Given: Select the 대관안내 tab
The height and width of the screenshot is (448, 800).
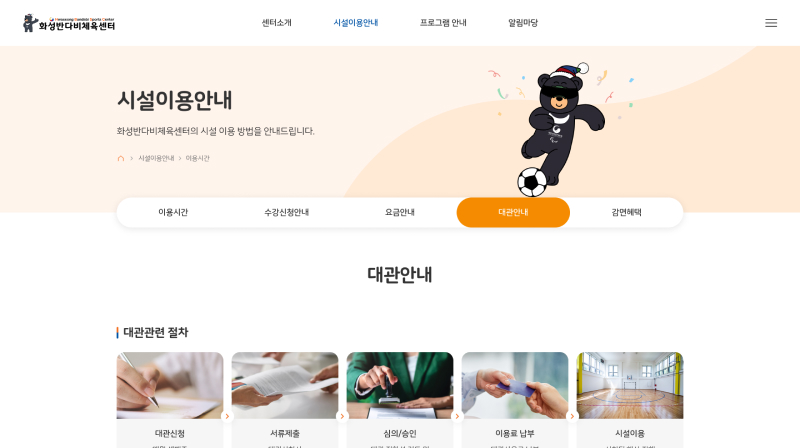Looking at the screenshot, I should click(513, 212).
